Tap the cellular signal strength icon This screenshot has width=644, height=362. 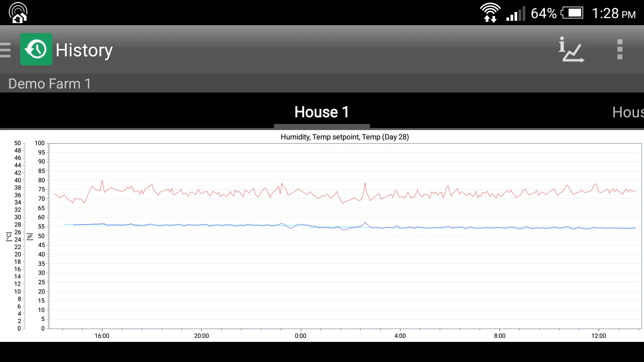point(516,13)
